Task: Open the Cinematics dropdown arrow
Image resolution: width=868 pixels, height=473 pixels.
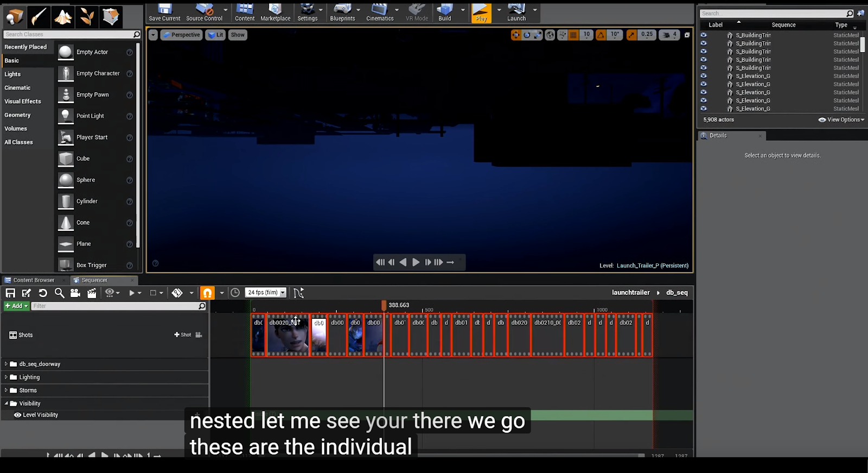Action: coord(397,10)
